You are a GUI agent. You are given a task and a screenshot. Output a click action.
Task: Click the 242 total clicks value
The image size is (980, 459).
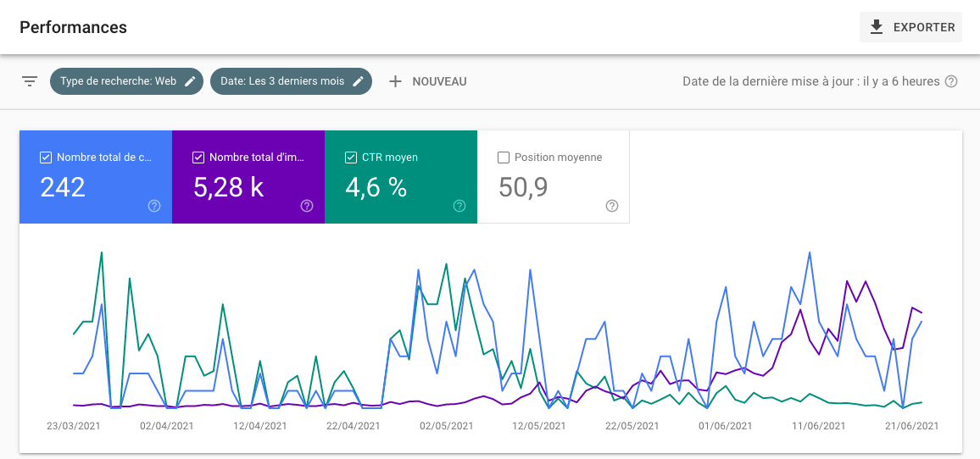(x=63, y=186)
